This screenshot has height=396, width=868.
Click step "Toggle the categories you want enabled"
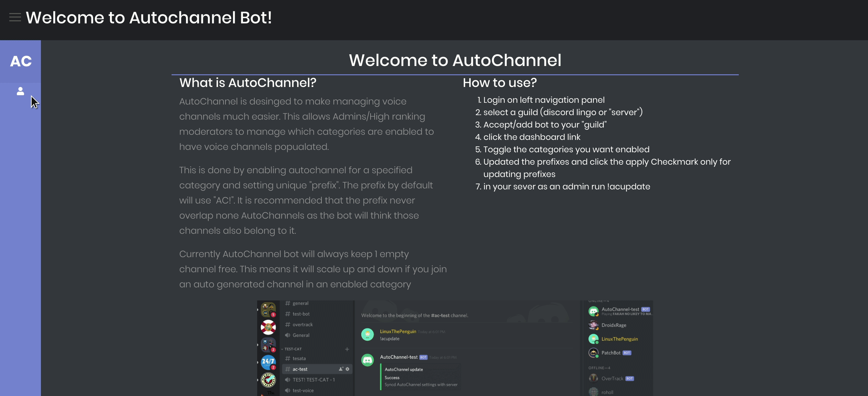pyautogui.click(x=566, y=149)
